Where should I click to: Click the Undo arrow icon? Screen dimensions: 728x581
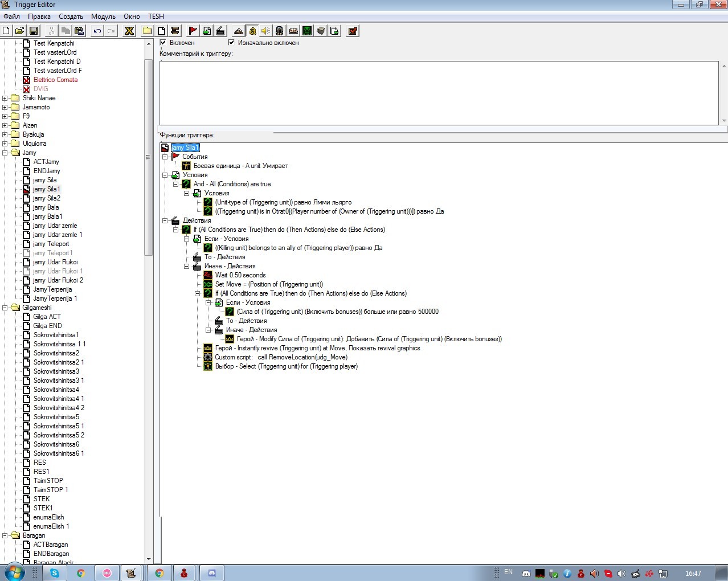pos(97,31)
